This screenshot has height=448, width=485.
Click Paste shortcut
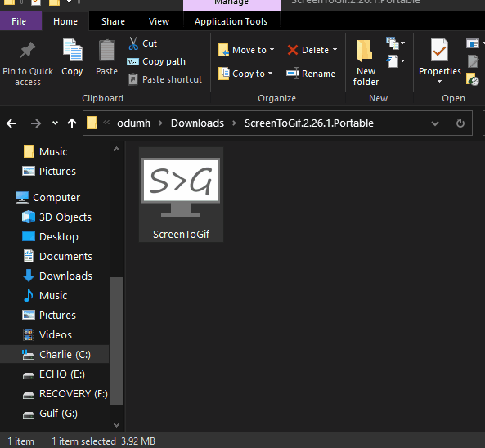[165, 79]
